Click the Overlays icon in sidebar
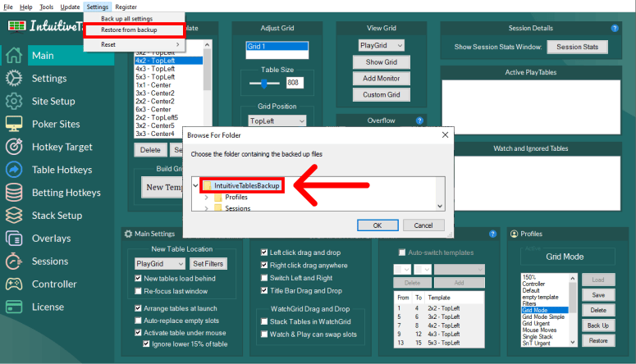Viewport: 636px width, 364px height. pos(14,239)
